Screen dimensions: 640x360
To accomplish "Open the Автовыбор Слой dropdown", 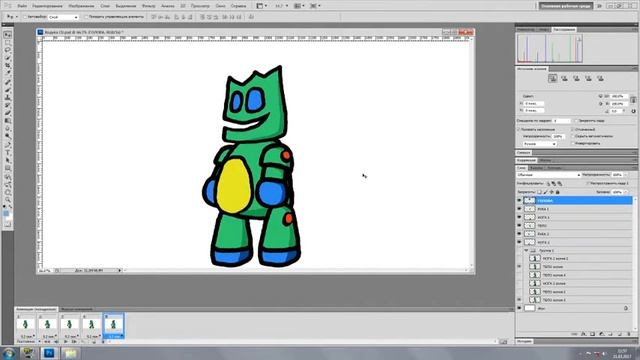I will 63,17.
